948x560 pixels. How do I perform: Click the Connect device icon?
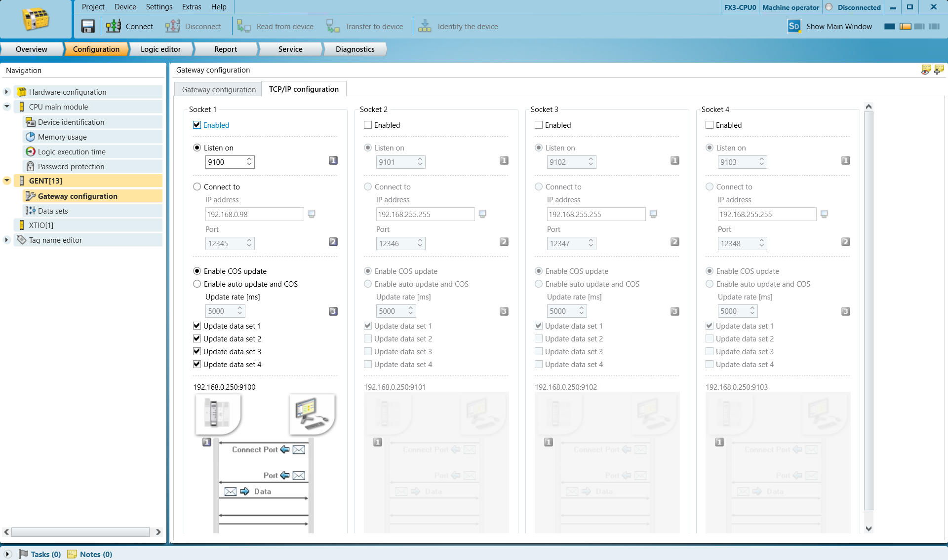(114, 26)
